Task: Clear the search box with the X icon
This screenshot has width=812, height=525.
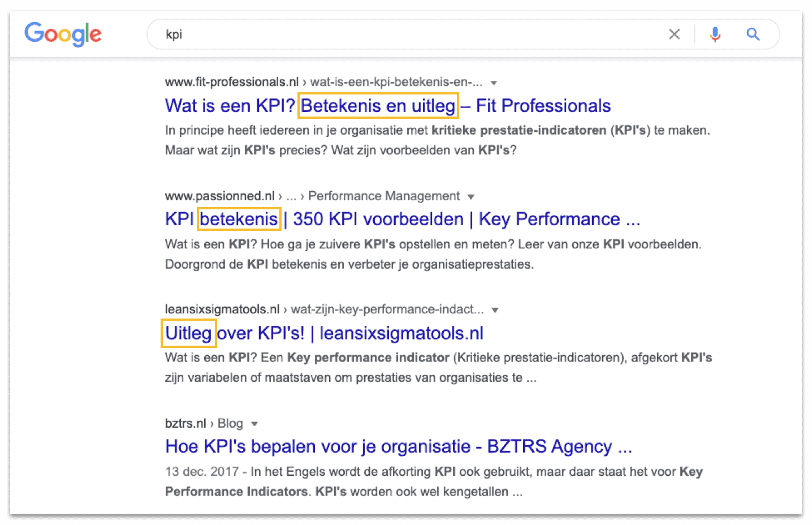Action: pos(674,35)
